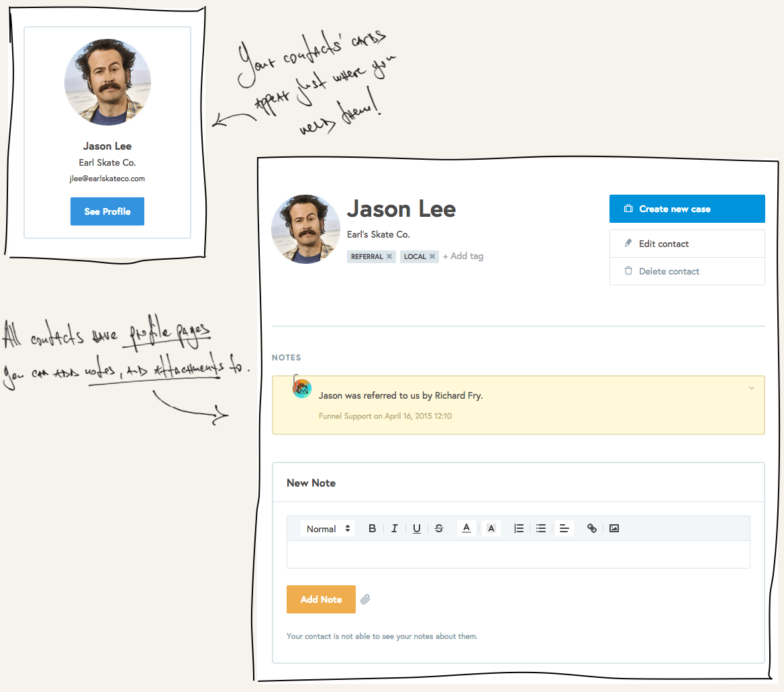Click the Earl Skate Co. text on card
784x692 pixels.
(x=107, y=162)
